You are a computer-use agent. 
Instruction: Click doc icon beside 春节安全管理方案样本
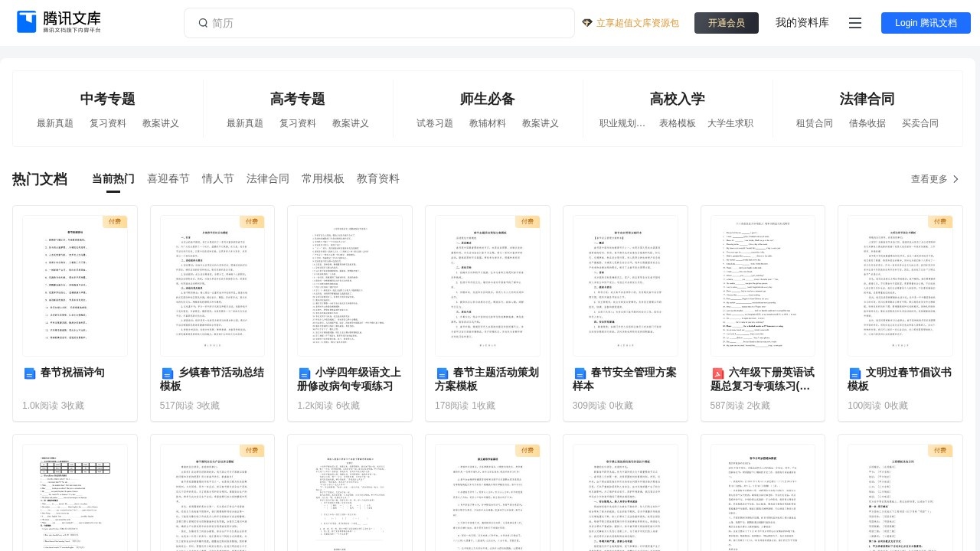pos(580,373)
